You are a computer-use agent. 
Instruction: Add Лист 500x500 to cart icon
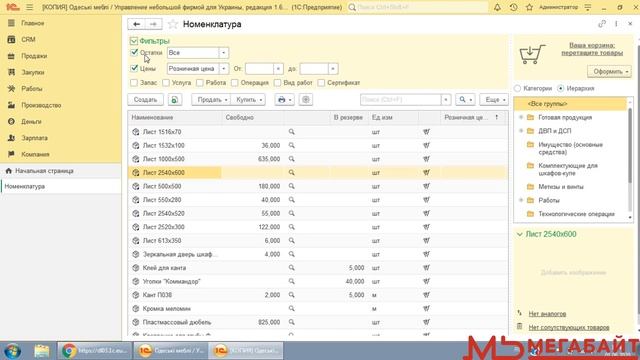click(426, 186)
